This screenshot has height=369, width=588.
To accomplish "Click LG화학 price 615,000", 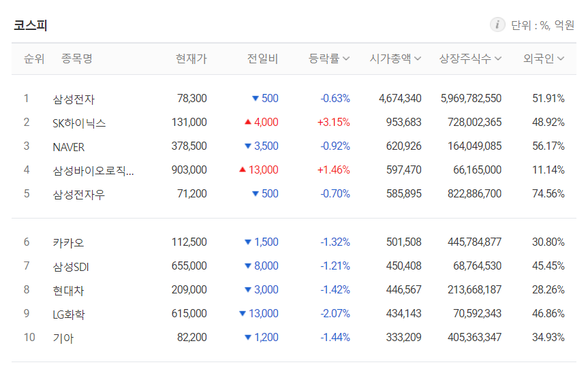I will 189,313.
